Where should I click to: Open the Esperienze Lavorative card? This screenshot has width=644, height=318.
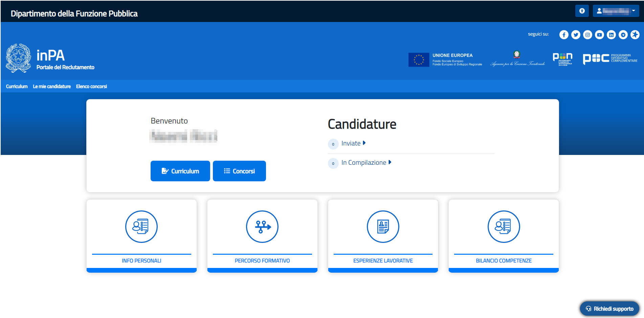pyautogui.click(x=383, y=236)
